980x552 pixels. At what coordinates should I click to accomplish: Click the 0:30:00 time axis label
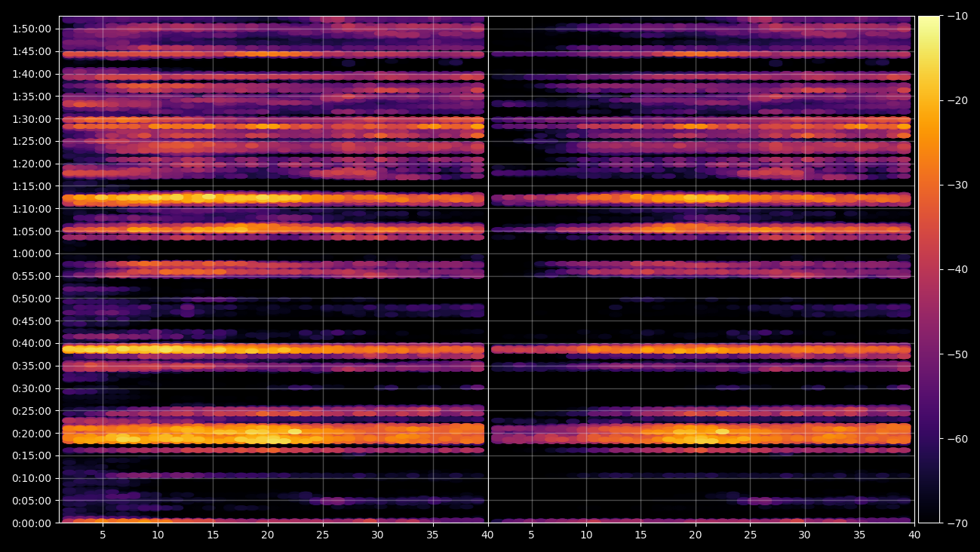pos(32,388)
